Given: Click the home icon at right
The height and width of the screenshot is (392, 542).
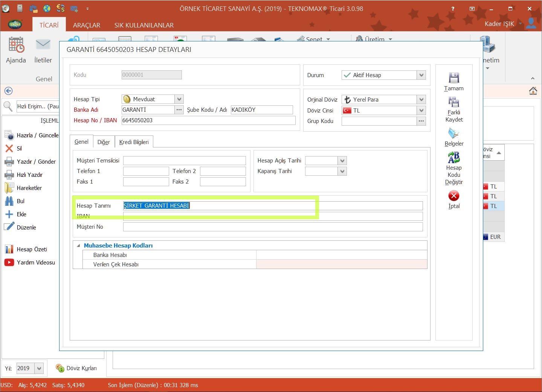Looking at the screenshot, I should click(x=533, y=91).
